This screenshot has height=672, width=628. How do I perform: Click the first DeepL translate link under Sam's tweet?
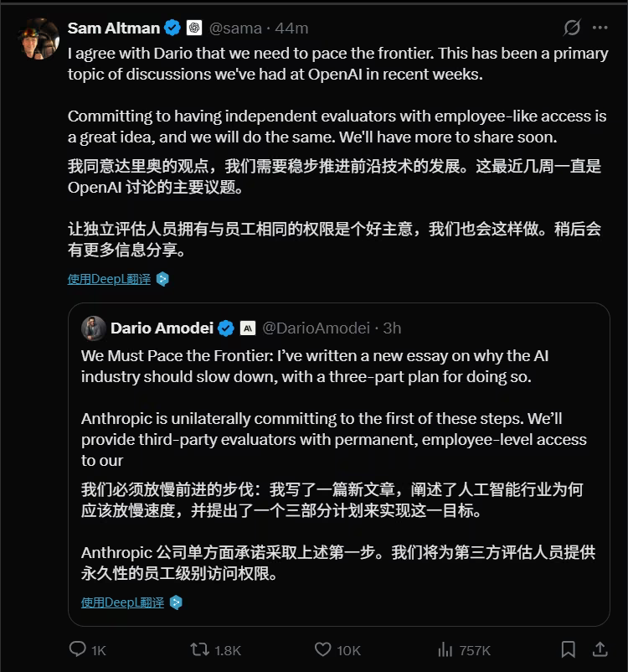[109, 279]
